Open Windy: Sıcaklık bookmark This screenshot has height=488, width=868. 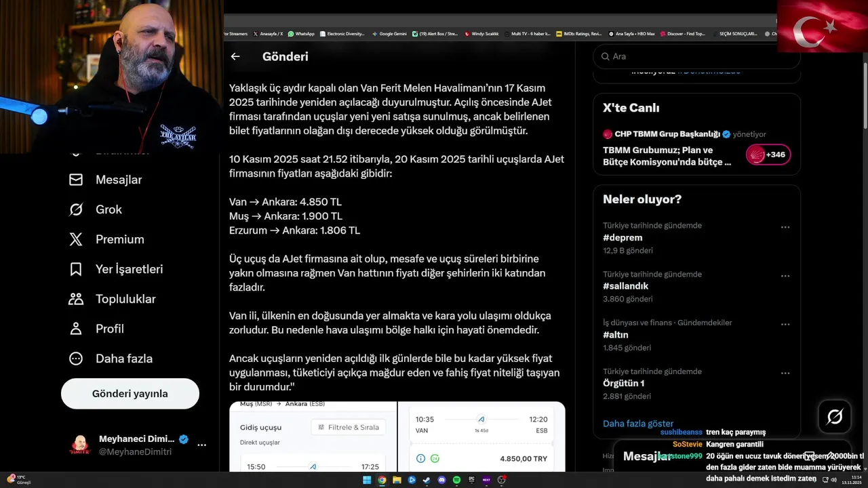coord(481,34)
